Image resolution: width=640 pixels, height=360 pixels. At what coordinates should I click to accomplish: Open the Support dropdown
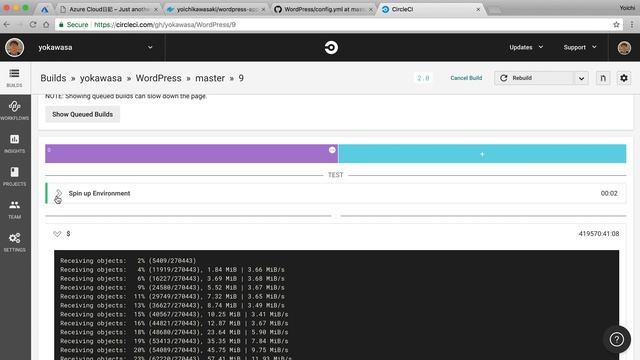(x=580, y=47)
